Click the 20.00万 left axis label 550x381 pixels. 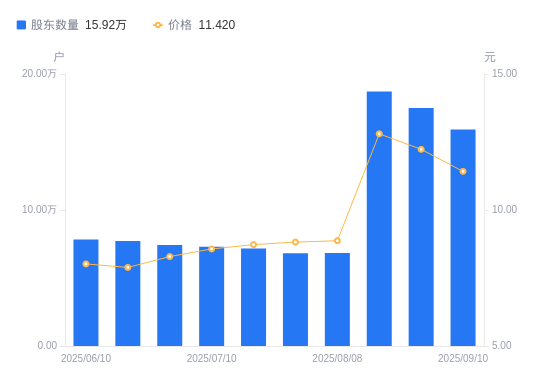click(39, 73)
